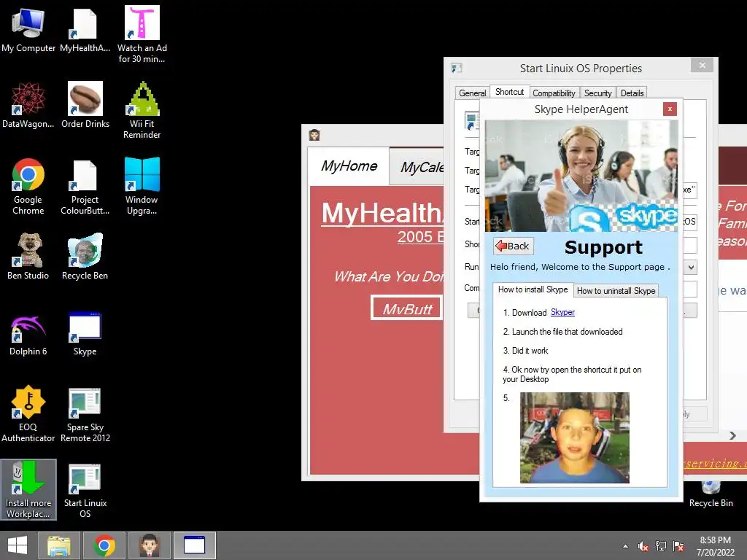Click the Properties dialog title icon

point(457,68)
